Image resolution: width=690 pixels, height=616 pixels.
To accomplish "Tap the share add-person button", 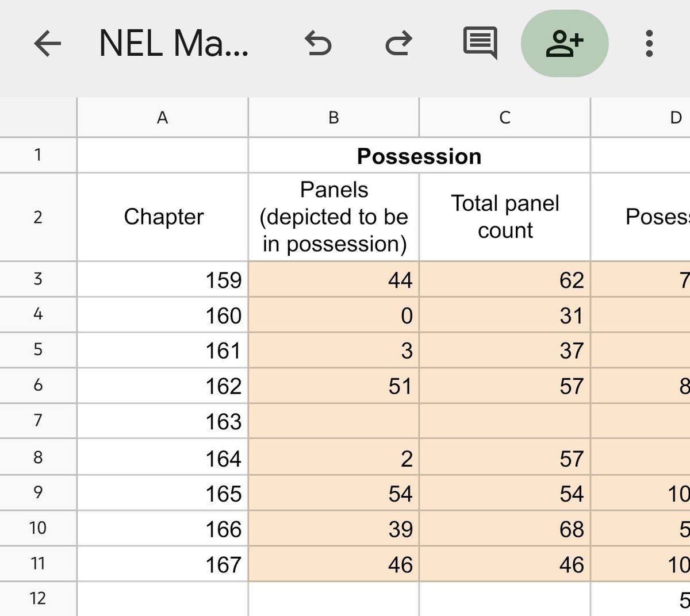I will point(565,44).
